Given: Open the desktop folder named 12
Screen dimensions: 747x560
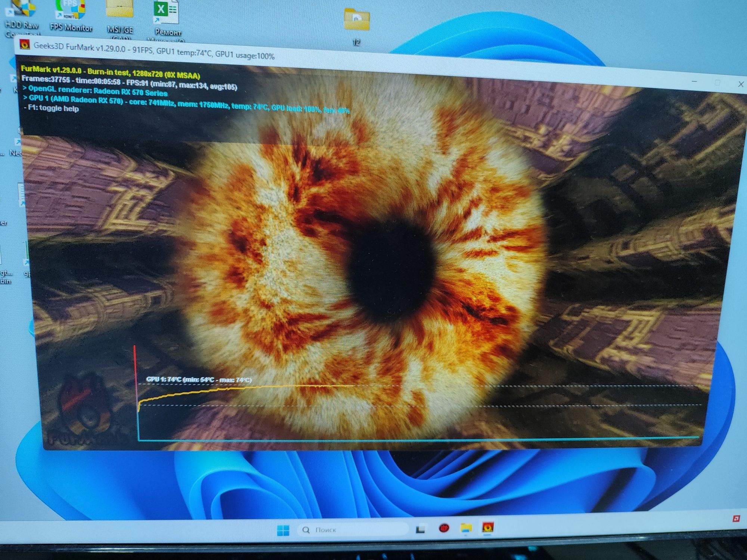Looking at the screenshot, I should [x=357, y=27].
